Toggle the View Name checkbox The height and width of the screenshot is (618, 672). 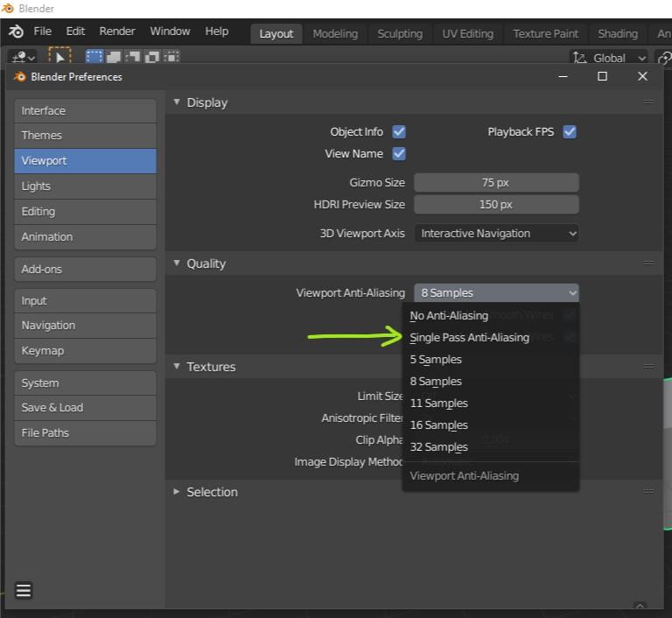pos(399,153)
